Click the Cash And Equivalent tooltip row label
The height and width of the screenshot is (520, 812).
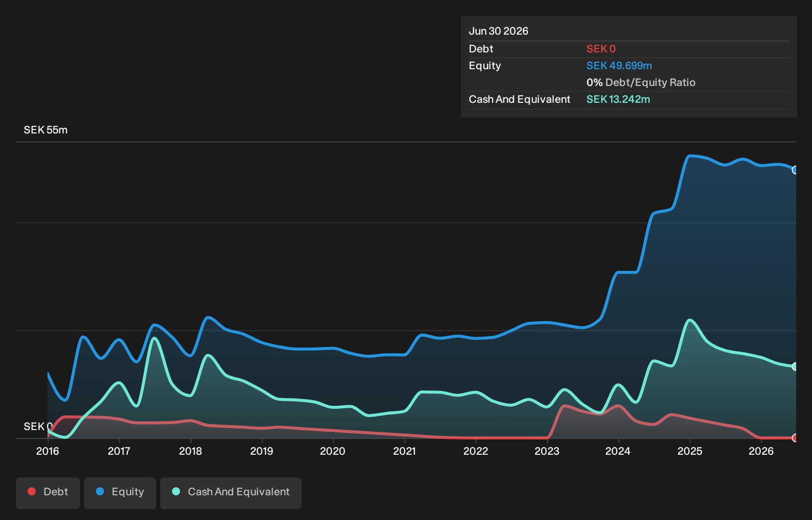click(519, 99)
